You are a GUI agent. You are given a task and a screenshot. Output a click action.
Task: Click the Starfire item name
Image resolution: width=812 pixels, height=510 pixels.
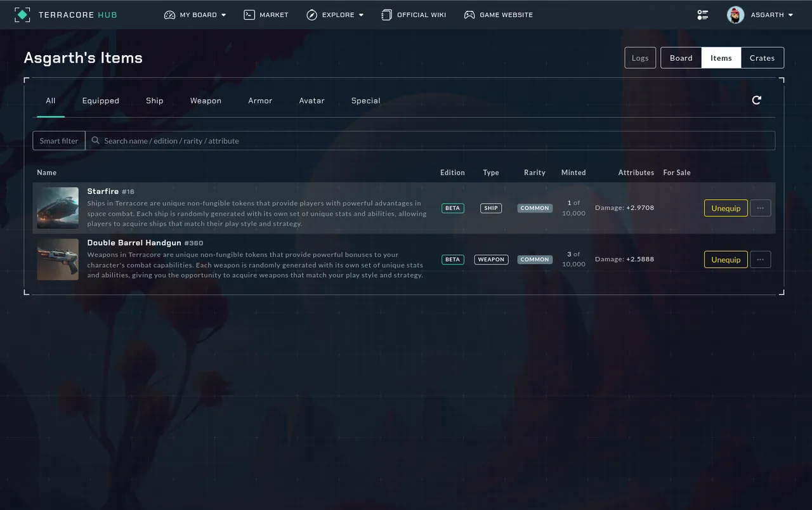click(103, 192)
